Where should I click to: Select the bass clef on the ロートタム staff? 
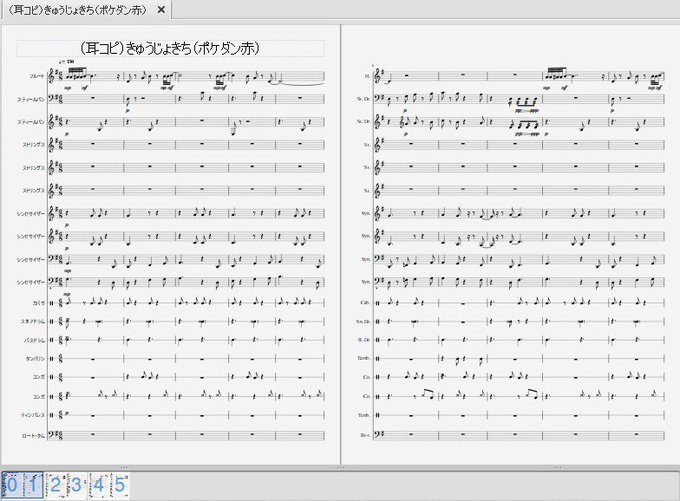[x=52, y=434]
